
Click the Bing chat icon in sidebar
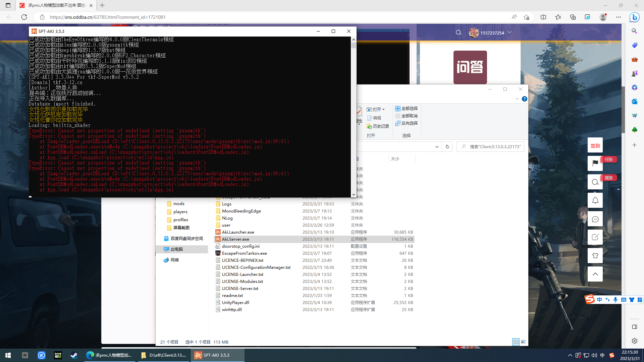coord(634,17)
